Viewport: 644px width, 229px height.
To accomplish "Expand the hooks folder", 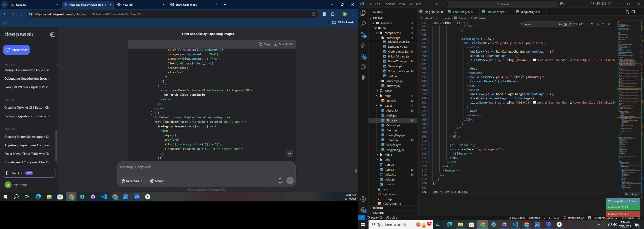I will [377, 91].
